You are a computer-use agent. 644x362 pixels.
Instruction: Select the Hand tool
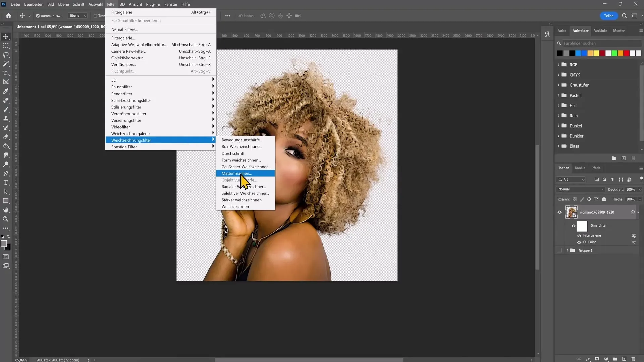[x=6, y=210]
